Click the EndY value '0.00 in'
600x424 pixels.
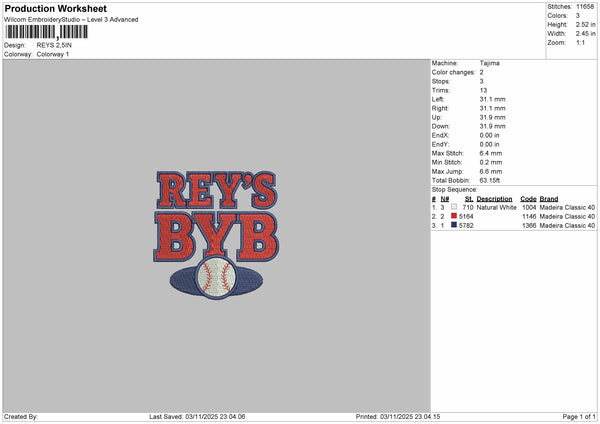pyautogui.click(x=489, y=144)
